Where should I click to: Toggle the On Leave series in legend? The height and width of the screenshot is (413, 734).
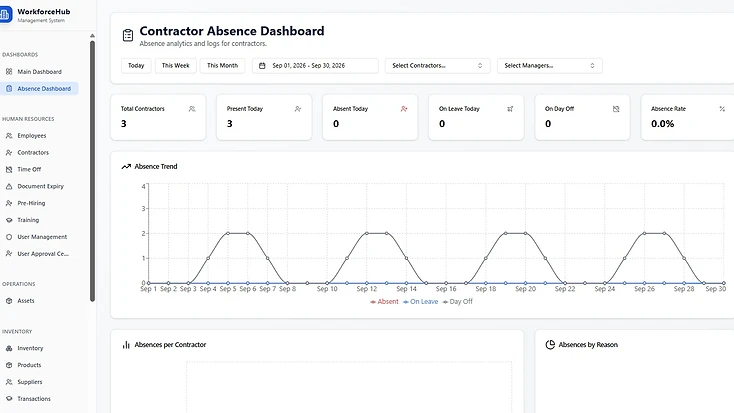420,302
